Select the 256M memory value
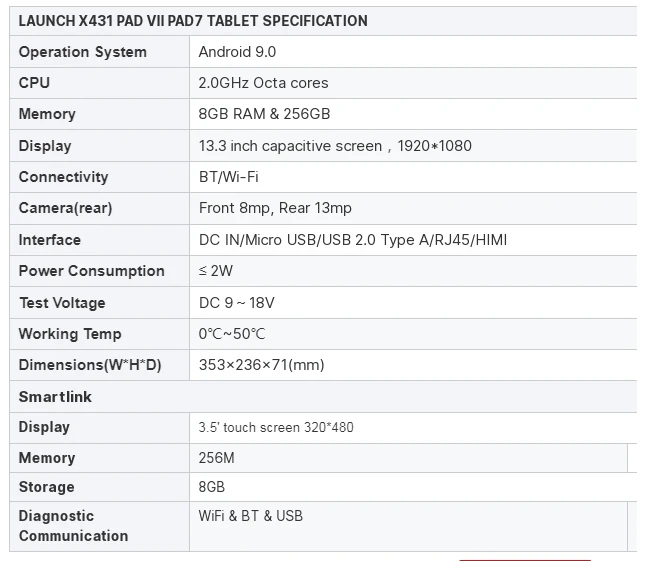 [217, 458]
